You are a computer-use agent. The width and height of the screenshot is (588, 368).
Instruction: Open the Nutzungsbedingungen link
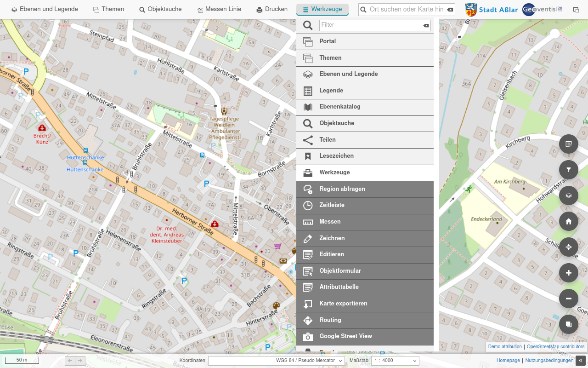pyautogui.click(x=549, y=361)
